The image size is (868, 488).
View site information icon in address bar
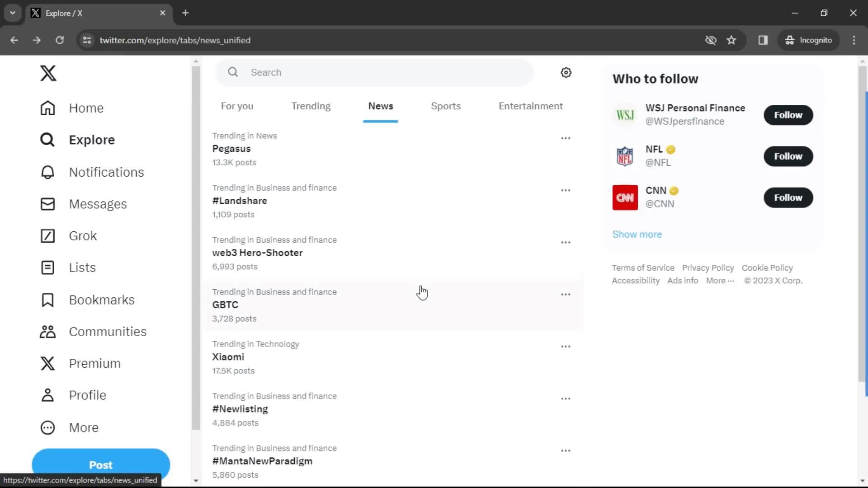pyautogui.click(x=87, y=40)
